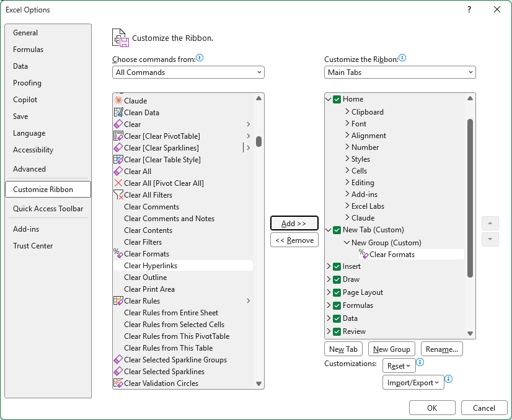
Task: Click the ribbon tabs list scrollbar thumb
Action: pyautogui.click(x=470, y=198)
